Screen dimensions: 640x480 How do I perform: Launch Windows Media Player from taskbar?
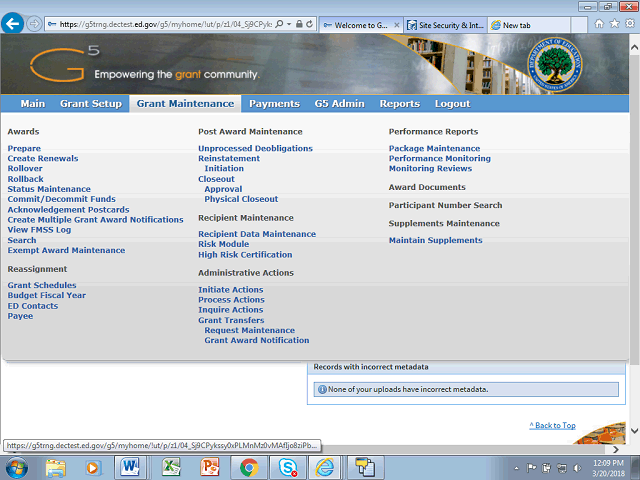[x=92, y=468]
